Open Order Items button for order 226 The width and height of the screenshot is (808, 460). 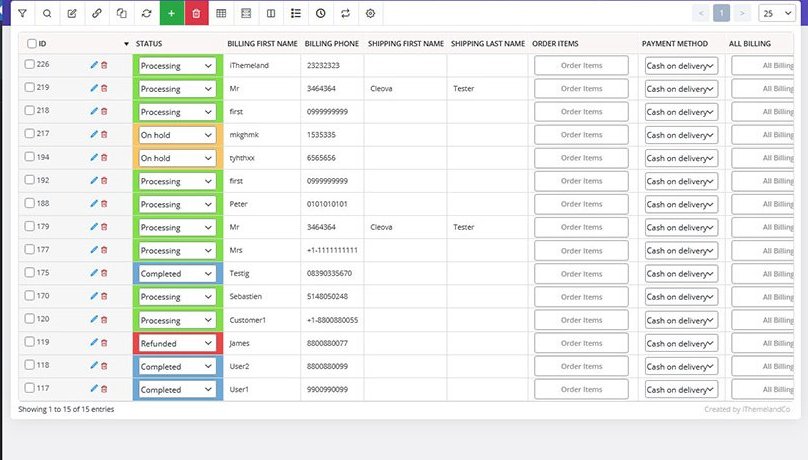click(581, 65)
